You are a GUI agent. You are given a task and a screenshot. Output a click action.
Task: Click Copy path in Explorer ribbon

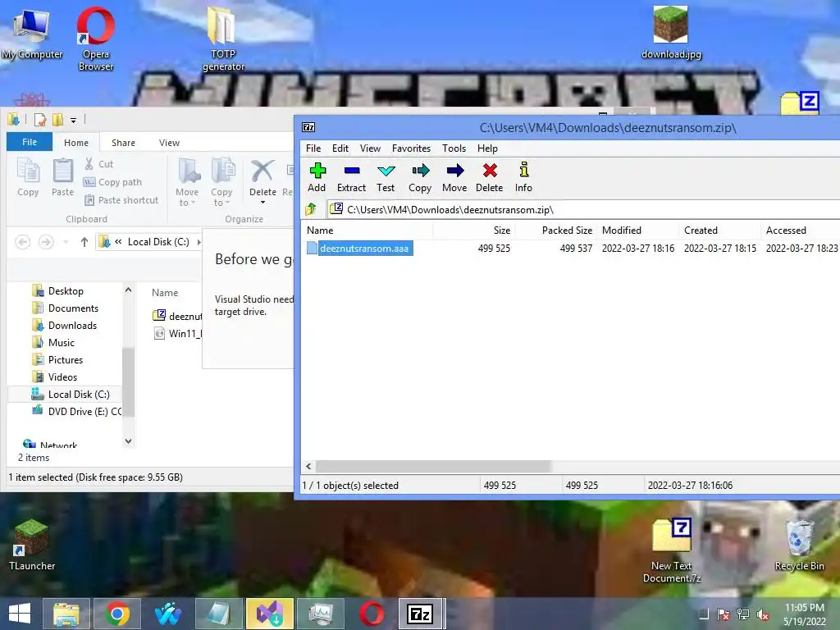click(x=113, y=182)
